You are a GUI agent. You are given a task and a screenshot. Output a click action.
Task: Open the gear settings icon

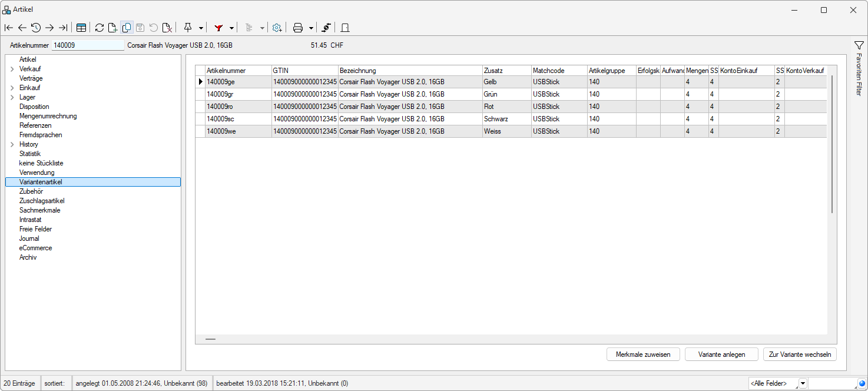(277, 28)
